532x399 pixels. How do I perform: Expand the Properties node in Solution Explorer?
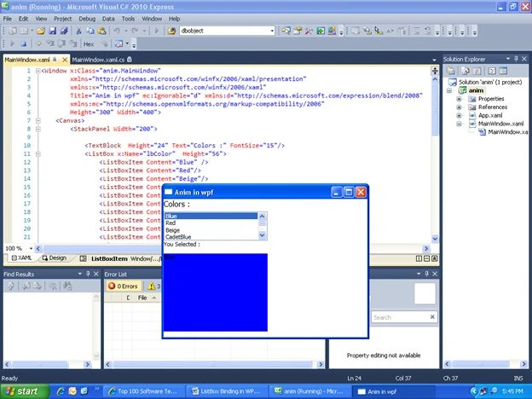tap(459, 99)
